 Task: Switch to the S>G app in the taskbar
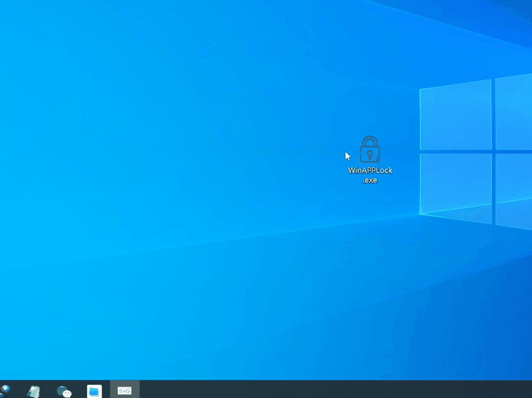pyautogui.click(x=125, y=391)
